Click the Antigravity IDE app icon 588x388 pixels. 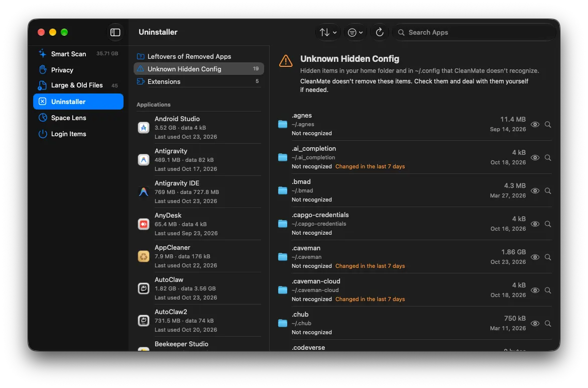pos(144,192)
